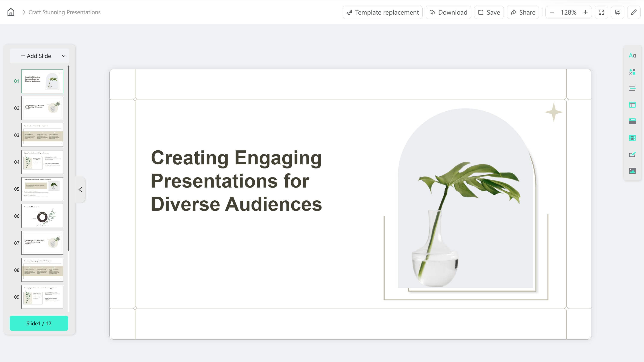
Task: Select slide 07 thumbnail
Action: pos(42,243)
